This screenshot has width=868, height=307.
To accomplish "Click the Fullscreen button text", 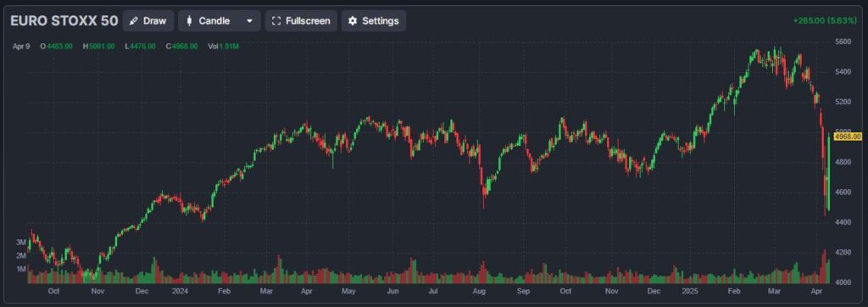I will 308,21.
